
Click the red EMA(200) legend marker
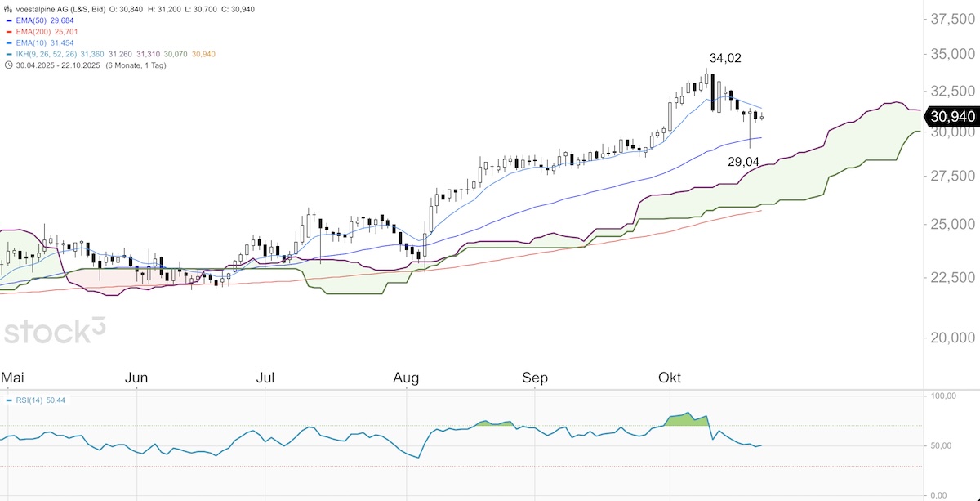click(8, 30)
